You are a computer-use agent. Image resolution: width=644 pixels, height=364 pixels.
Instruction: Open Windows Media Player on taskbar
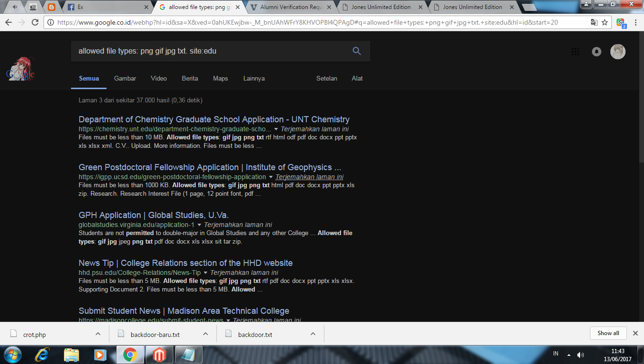[99, 355]
